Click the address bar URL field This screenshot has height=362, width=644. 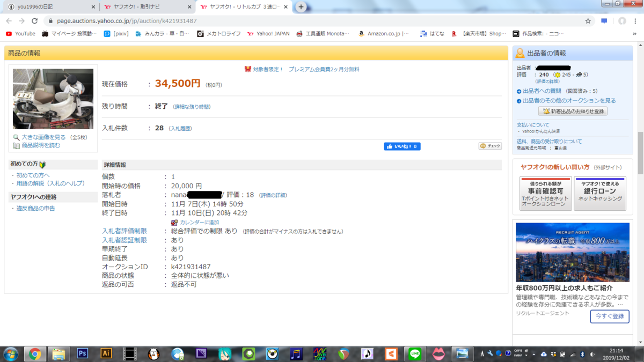pyautogui.click(x=311, y=21)
